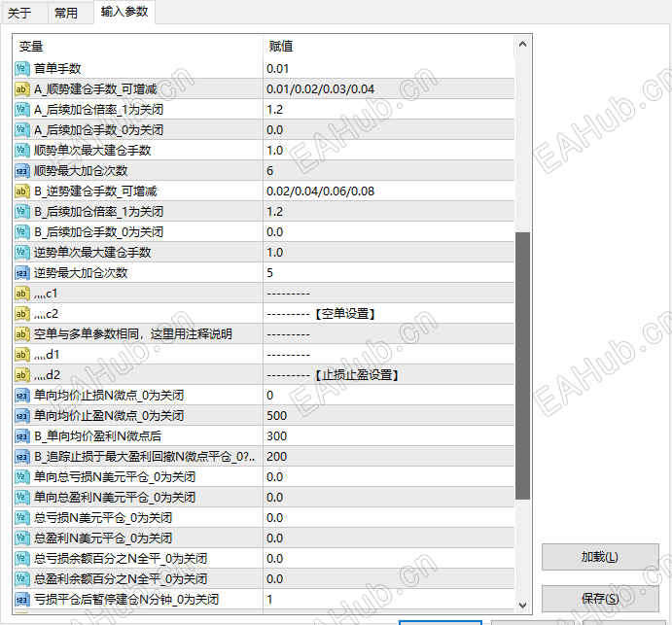
Task: Click the icon beside 单向总亏损N美元平仓_0为关闭
Action: pos(21,477)
